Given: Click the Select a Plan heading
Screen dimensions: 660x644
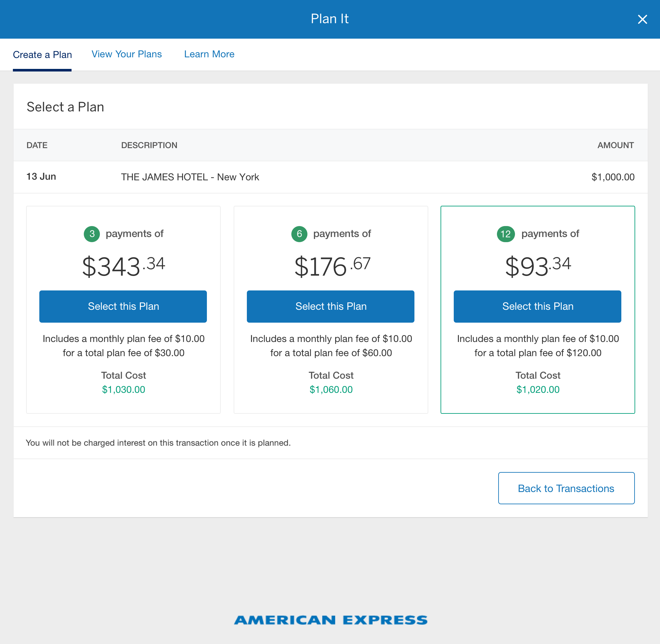Looking at the screenshot, I should 66,107.
